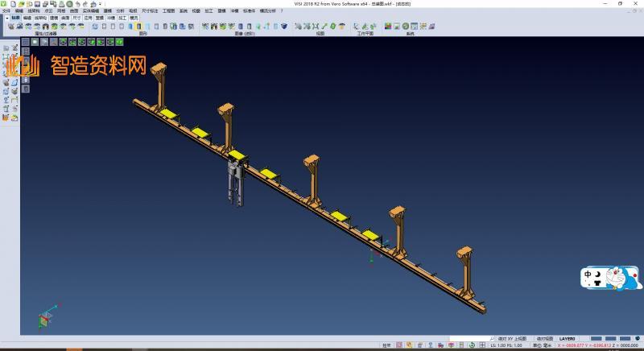
Task: Click the colorful palette icon in 系统 group
Action: pos(388,26)
